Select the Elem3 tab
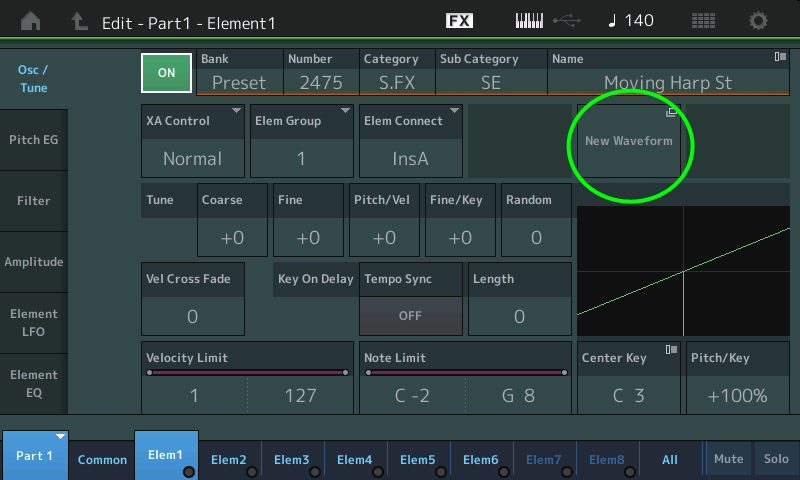Image resolution: width=800 pixels, height=480 pixels. click(292, 460)
